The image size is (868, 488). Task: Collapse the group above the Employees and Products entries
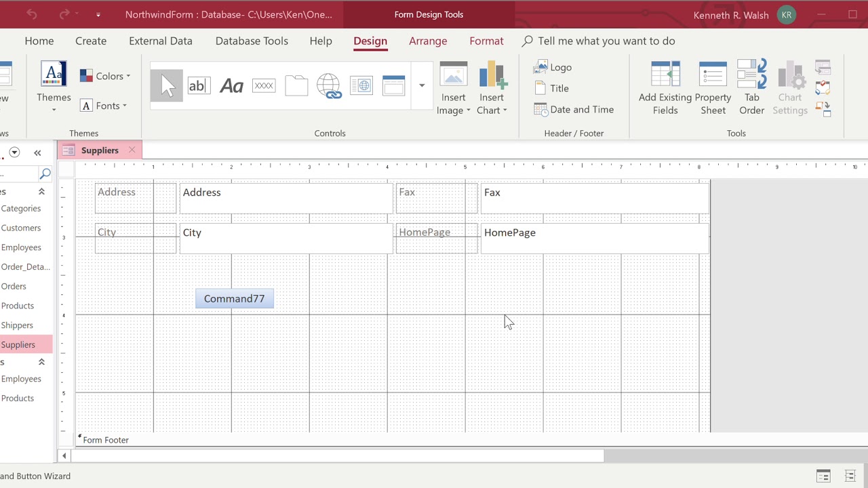point(41,362)
